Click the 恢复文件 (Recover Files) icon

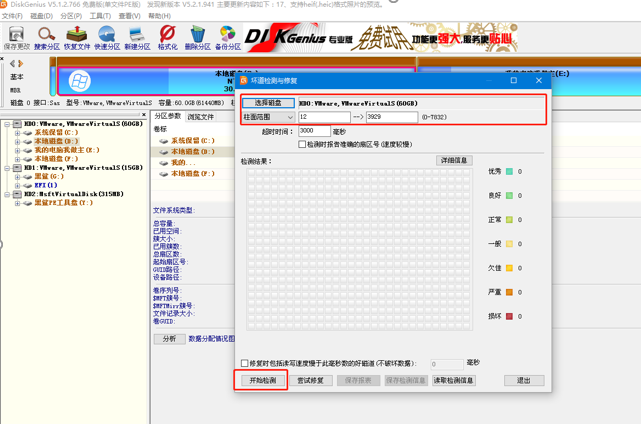[x=77, y=37]
